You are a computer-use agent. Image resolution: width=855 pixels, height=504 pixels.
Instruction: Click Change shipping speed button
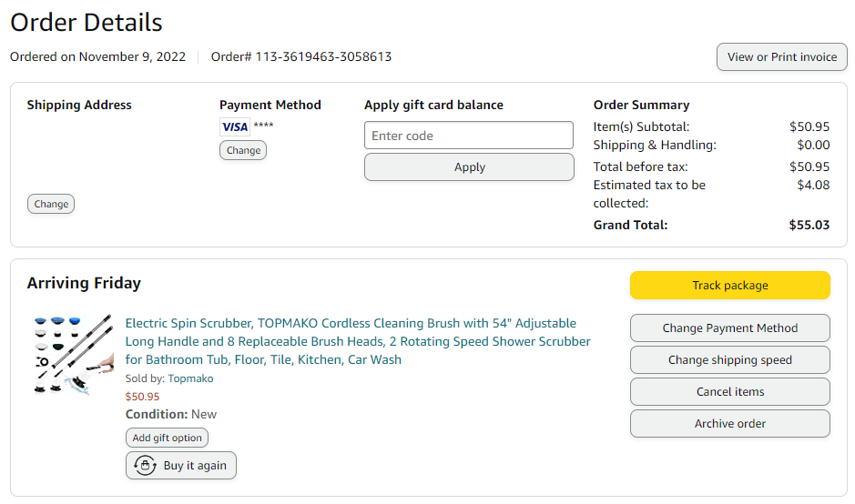pyautogui.click(x=730, y=359)
